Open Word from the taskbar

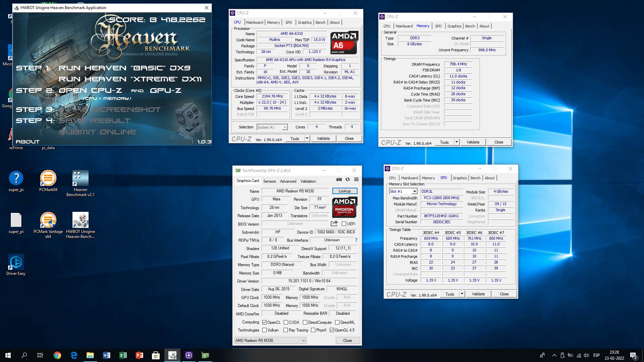coord(107,355)
